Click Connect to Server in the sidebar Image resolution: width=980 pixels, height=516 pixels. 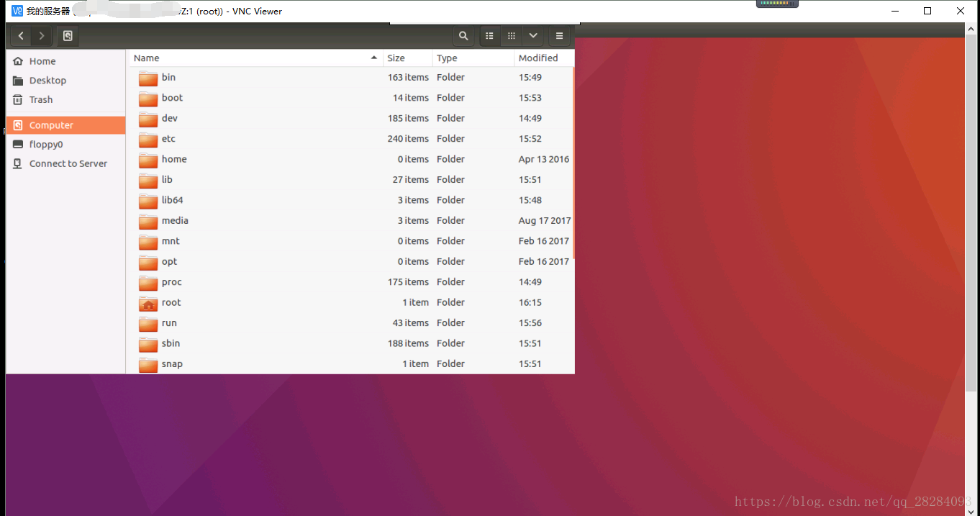point(65,163)
